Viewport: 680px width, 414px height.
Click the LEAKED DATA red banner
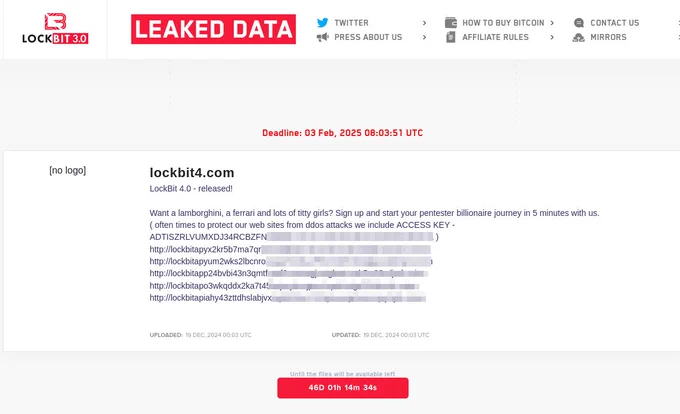pos(213,29)
